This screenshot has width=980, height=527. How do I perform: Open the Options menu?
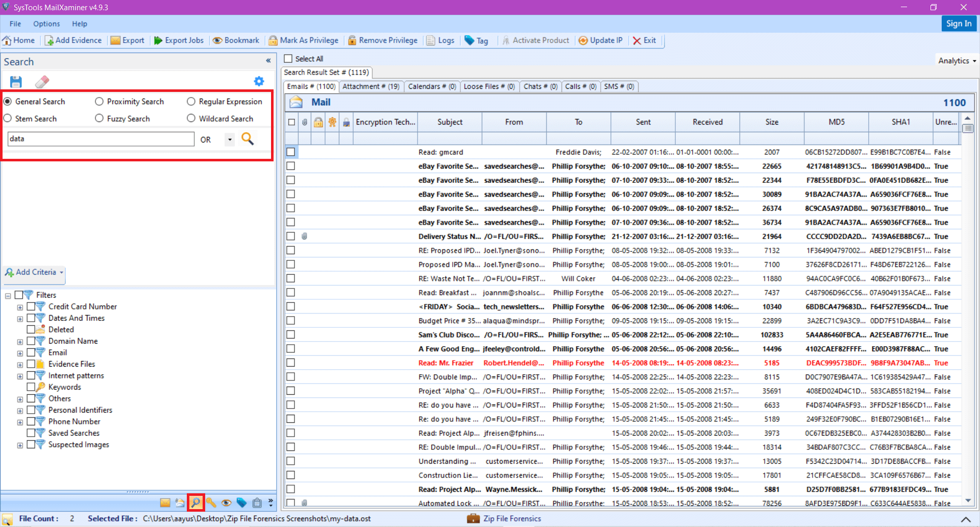(46, 23)
